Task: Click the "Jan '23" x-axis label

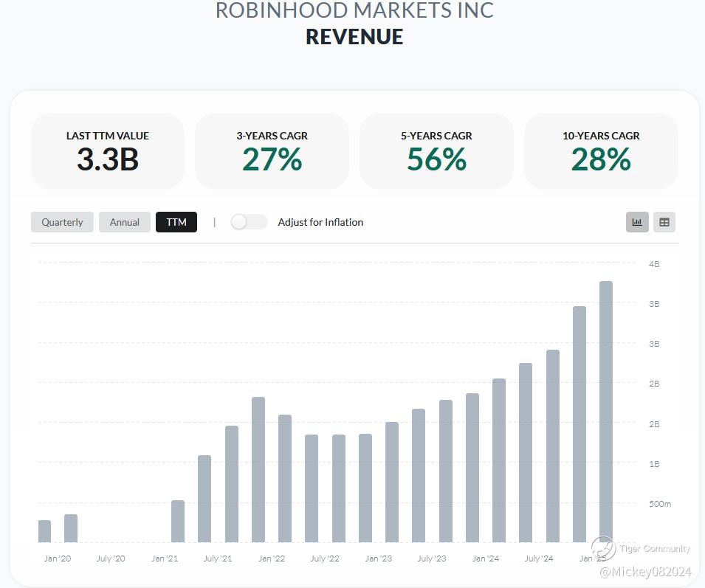Action: [x=379, y=558]
